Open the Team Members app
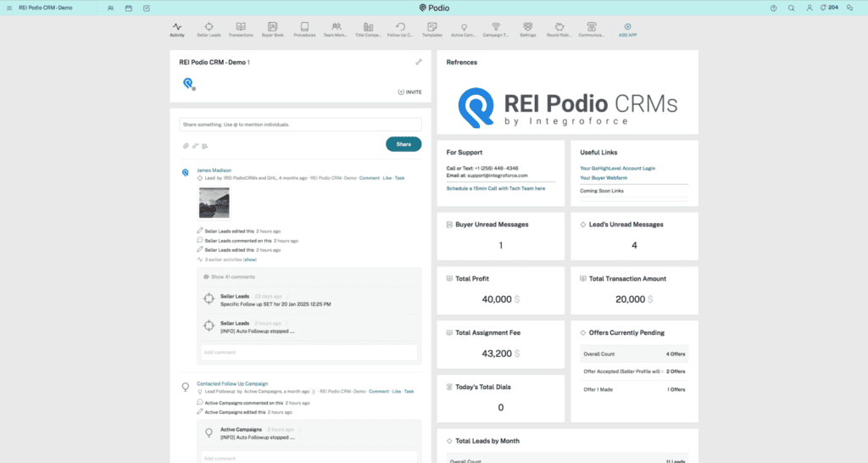This screenshot has width=868, height=463. [x=336, y=30]
